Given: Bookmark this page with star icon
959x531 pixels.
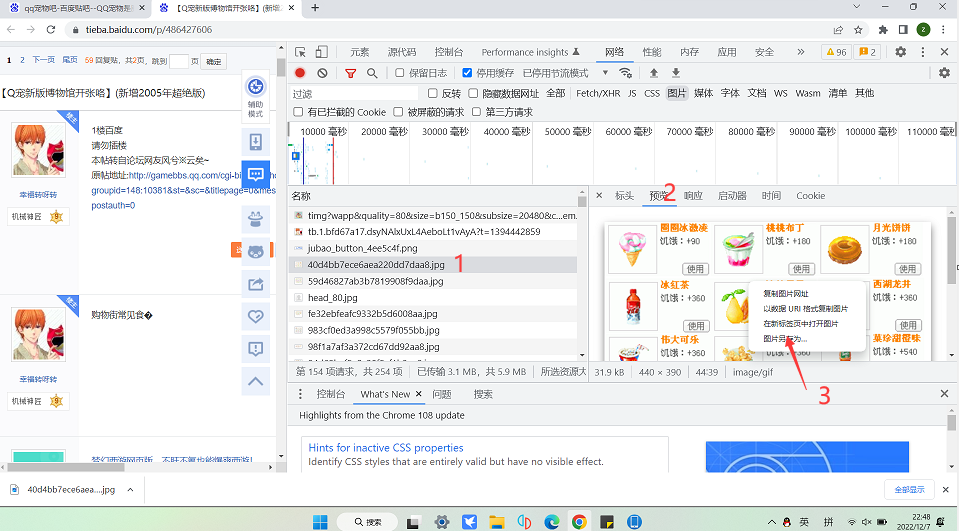Looking at the screenshot, I should tap(858, 29).
